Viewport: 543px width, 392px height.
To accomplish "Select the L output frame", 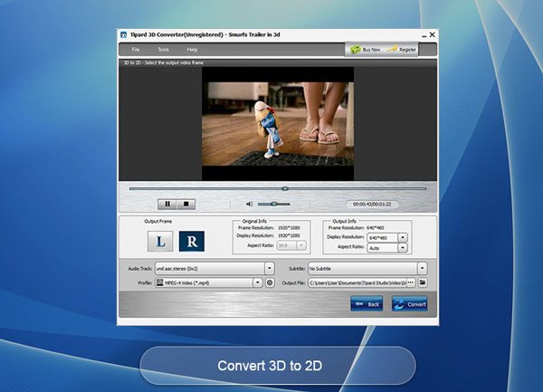I will pyautogui.click(x=160, y=242).
